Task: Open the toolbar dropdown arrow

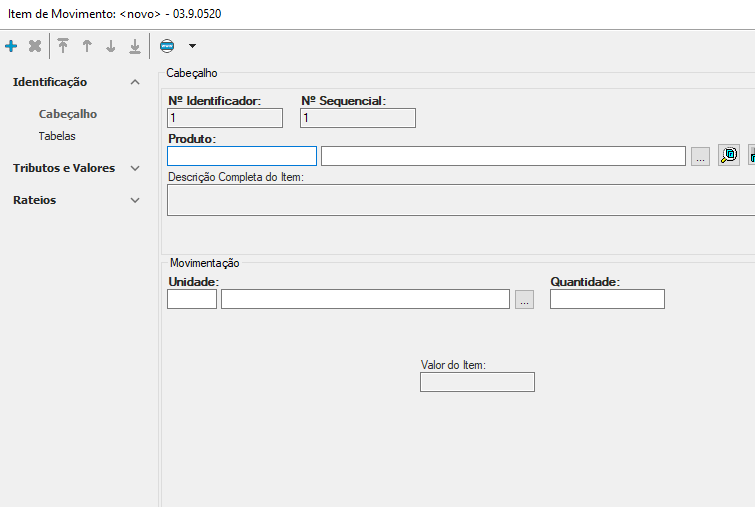Action: (x=192, y=46)
